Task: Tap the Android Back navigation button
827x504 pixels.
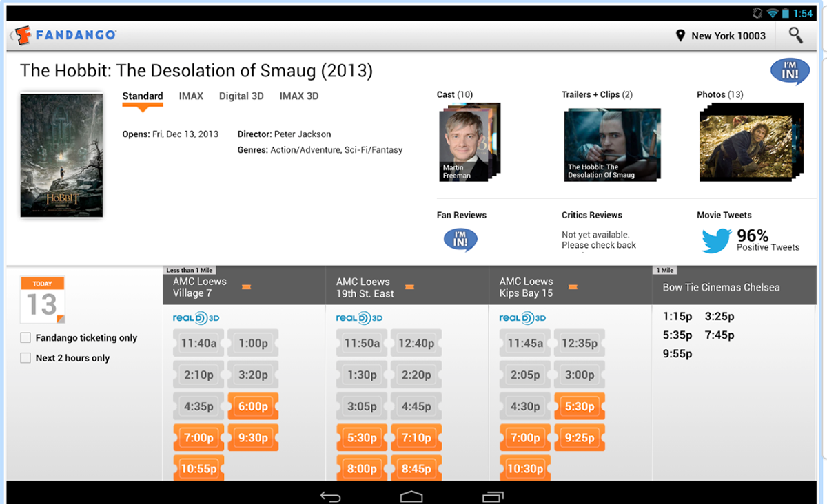Action: pyautogui.click(x=331, y=496)
